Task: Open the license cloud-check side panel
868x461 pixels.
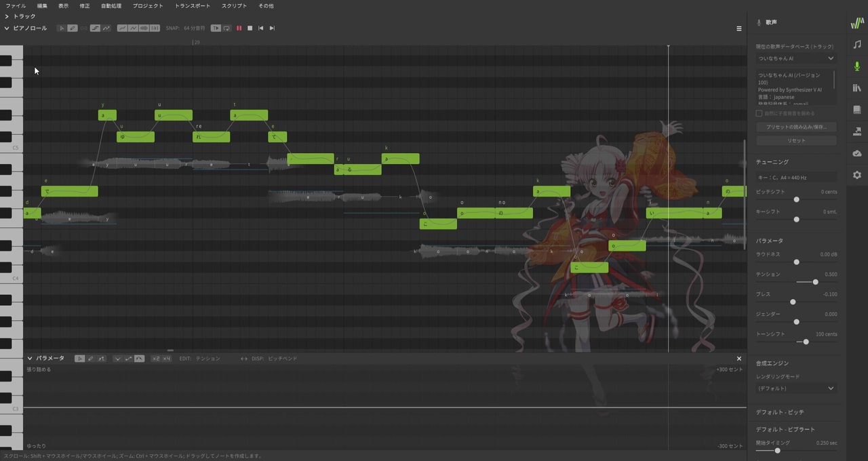Action: (857, 153)
